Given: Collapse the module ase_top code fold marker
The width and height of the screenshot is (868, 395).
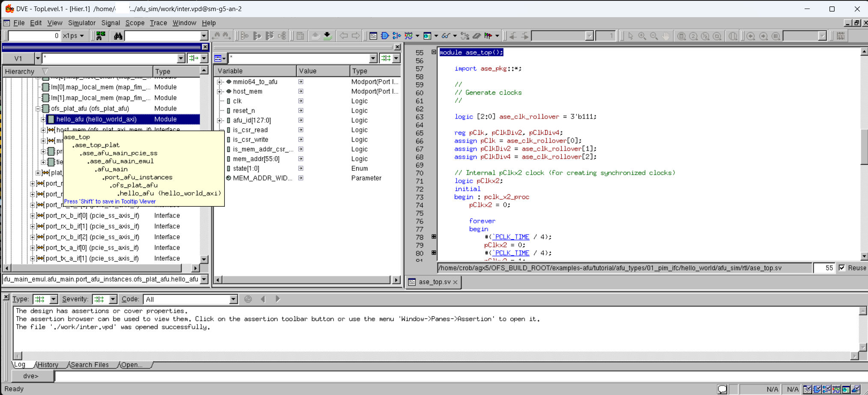Looking at the screenshot, I should coord(434,52).
